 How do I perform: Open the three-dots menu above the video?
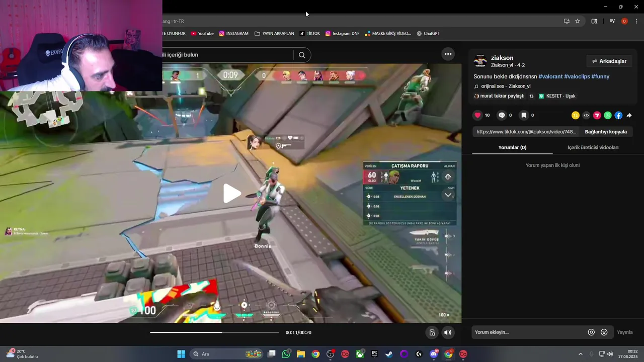[448, 54]
